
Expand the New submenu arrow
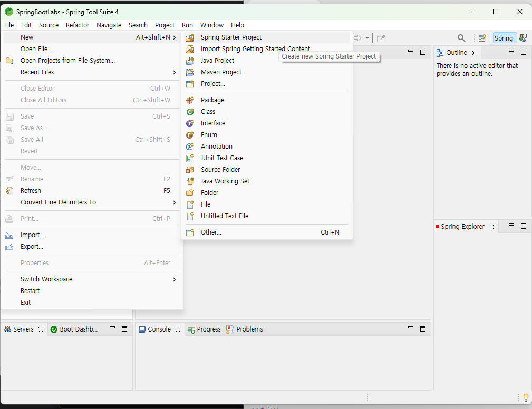pyautogui.click(x=174, y=37)
